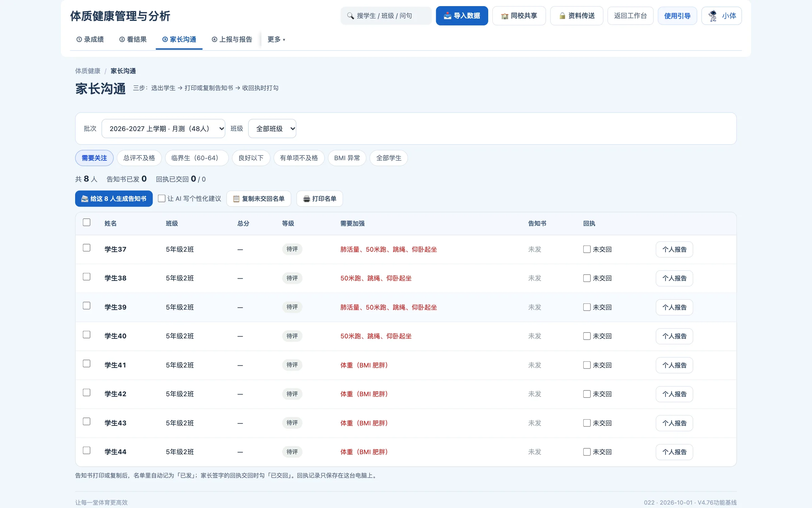
Task: Click the 导入数据 import icon button
Action: point(447,16)
